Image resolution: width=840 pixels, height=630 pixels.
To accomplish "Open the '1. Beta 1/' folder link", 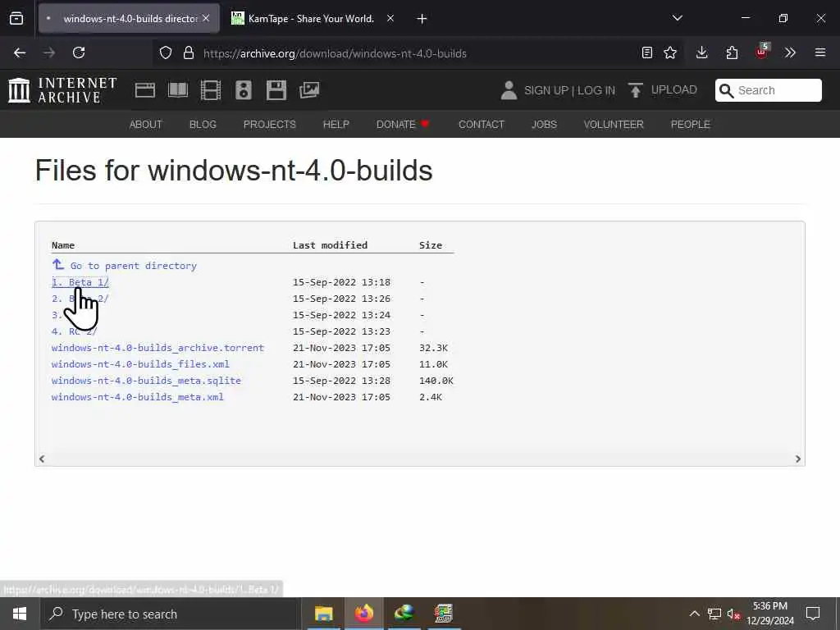I will (80, 282).
